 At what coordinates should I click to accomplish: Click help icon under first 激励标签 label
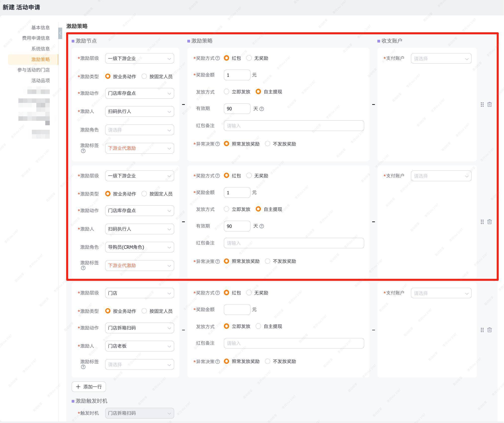click(x=83, y=151)
